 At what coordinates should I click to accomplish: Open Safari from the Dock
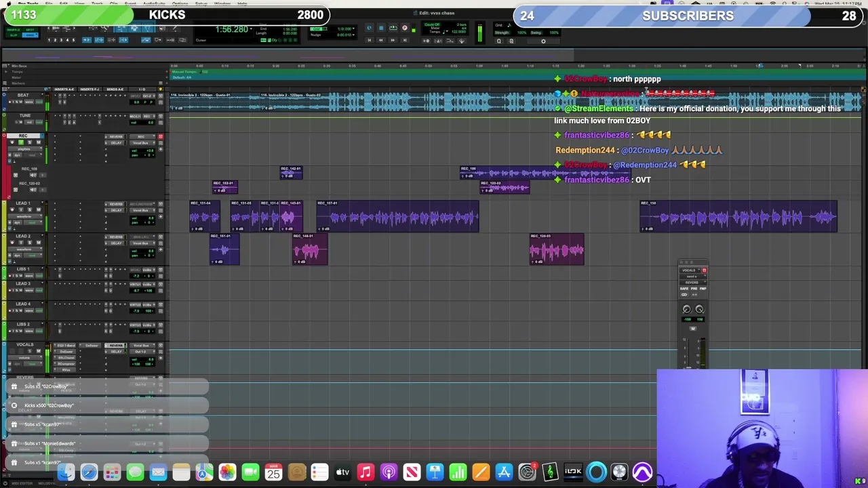point(89,472)
